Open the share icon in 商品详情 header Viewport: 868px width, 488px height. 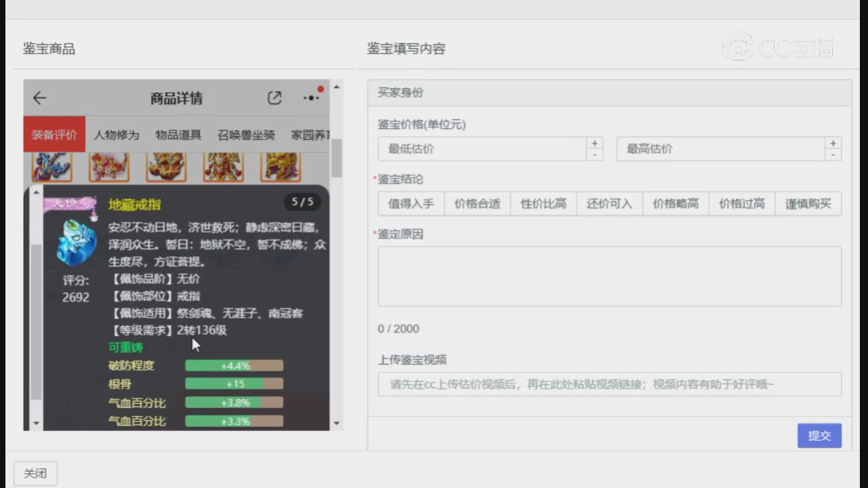(274, 98)
